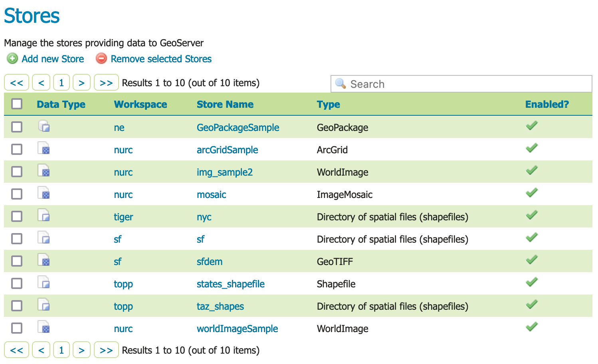598x364 pixels.
Task: Click the green Add new Store icon
Action: 12,59
